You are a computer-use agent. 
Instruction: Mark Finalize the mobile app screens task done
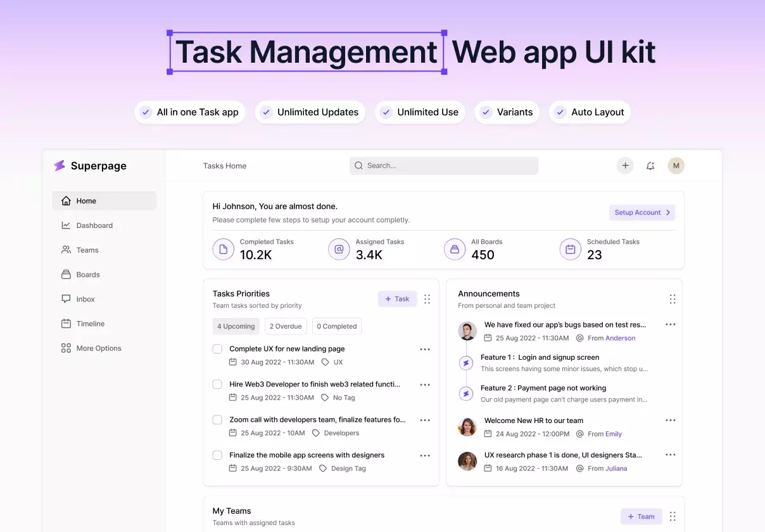(217, 455)
